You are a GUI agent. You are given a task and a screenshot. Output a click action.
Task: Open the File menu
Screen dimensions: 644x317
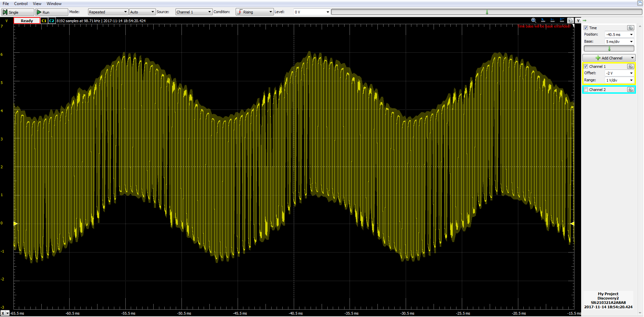click(x=6, y=4)
